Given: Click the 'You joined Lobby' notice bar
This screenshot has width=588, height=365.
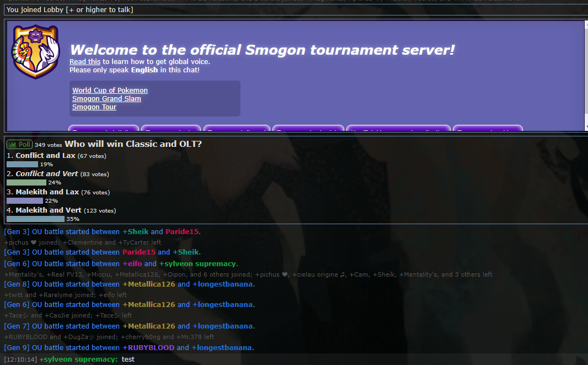Looking at the screenshot, I should [296, 10].
